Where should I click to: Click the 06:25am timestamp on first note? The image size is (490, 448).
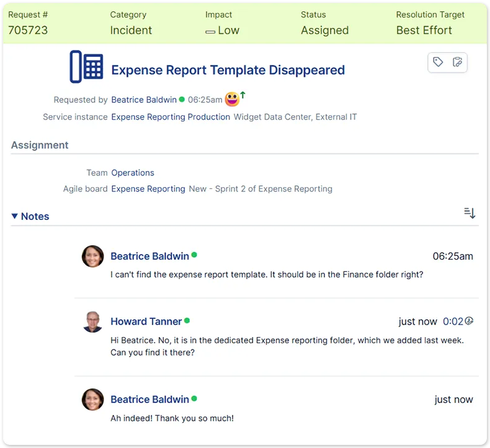(453, 256)
